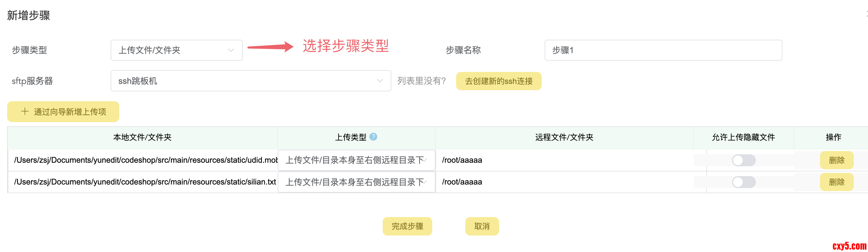Toggle hidden files switch for silian.txt row

(x=743, y=182)
